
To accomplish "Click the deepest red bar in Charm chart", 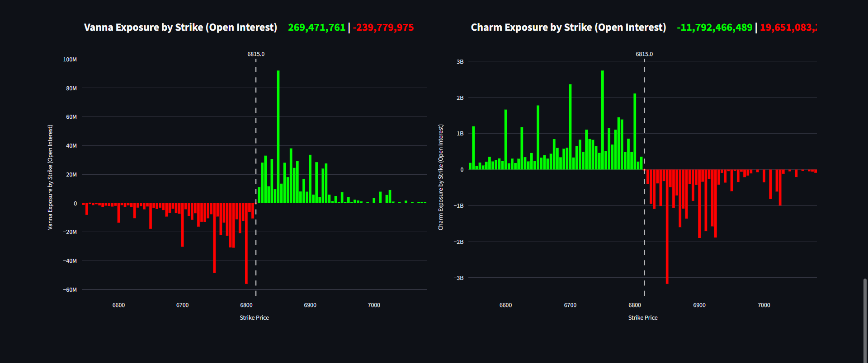I will tap(667, 226).
